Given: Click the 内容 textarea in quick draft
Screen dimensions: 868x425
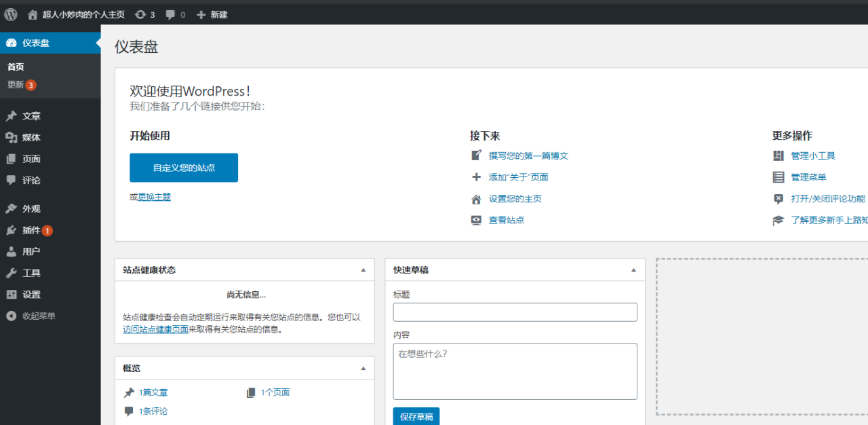Looking at the screenshot, I should click(x=515, y=371).
